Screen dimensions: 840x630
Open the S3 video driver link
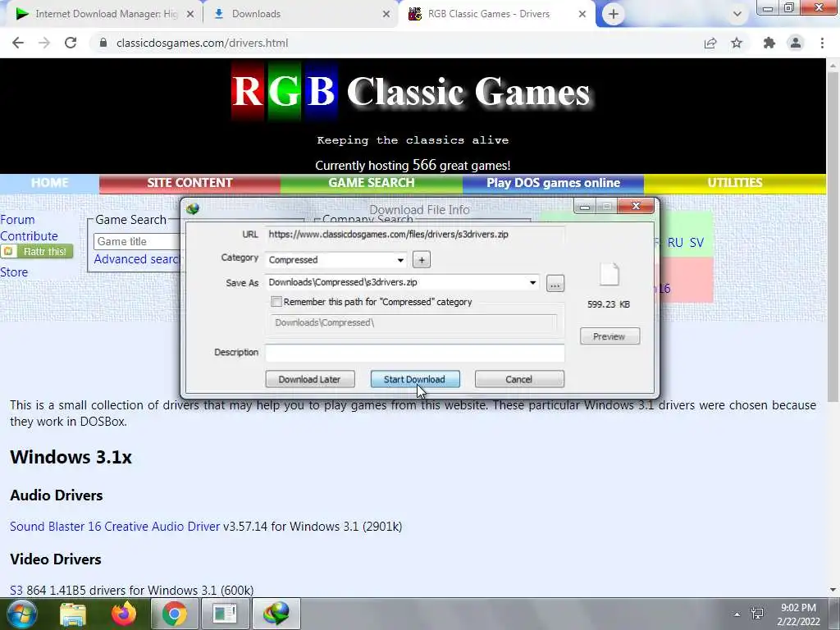(16, 591)
